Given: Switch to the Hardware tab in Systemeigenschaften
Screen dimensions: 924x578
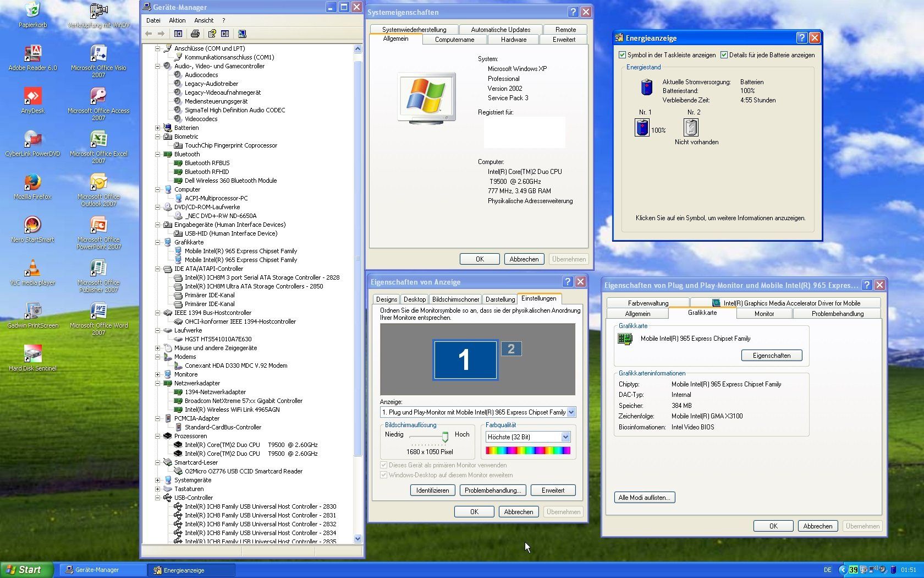Looking at the screenshot, I should (514, 40).
